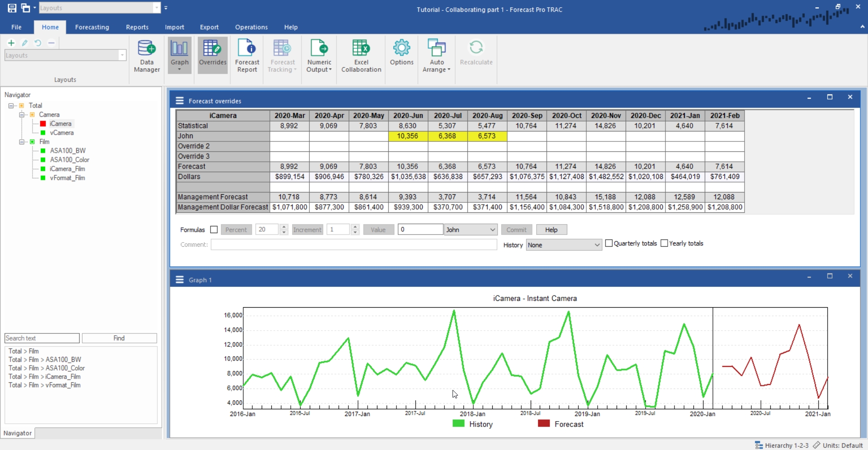Click the Percent button
Screen dimensions: 868x450
point(236,230)
